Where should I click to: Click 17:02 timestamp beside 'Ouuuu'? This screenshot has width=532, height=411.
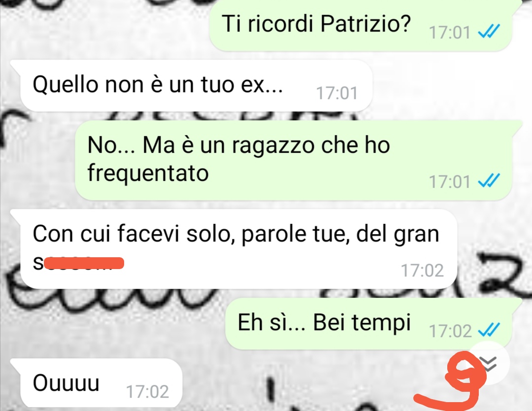tap(148, 392)
